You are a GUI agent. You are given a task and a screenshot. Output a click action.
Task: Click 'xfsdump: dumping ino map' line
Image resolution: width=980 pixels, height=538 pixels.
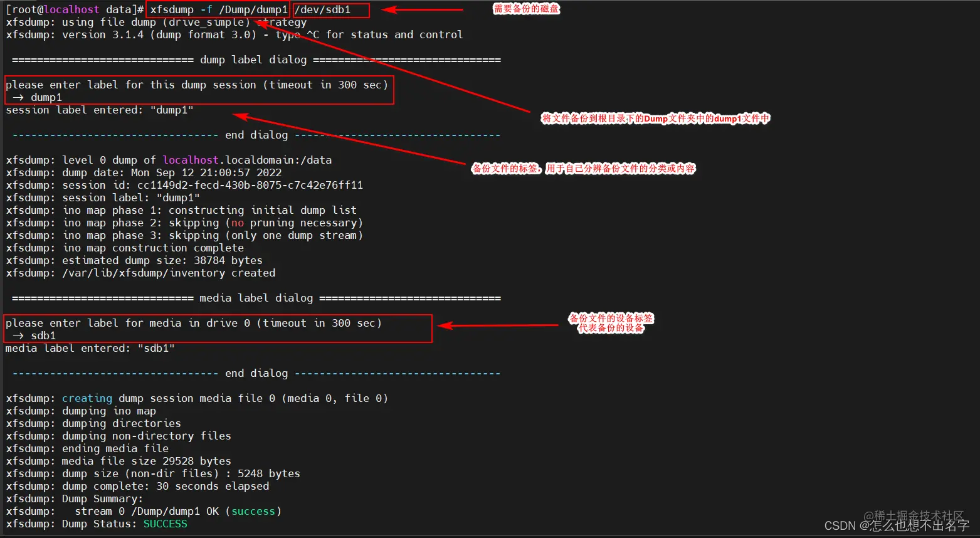(81, 411)
